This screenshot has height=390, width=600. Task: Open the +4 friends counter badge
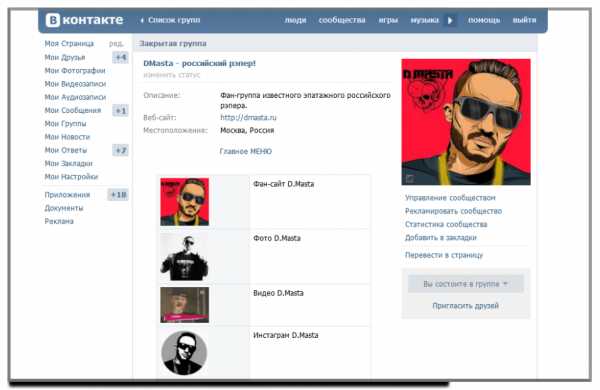pyautogui.click(x=121, y=57)
